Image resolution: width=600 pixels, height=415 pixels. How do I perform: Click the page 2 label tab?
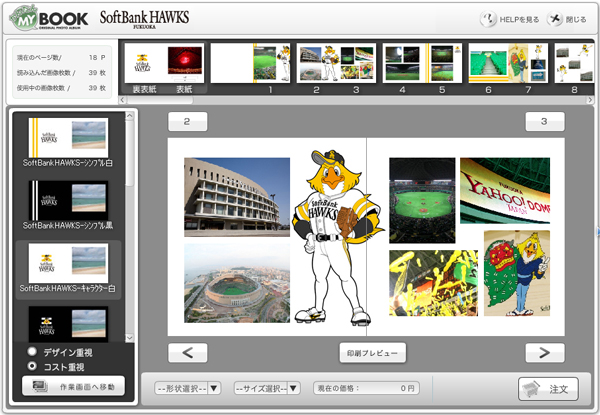point(188,122)
